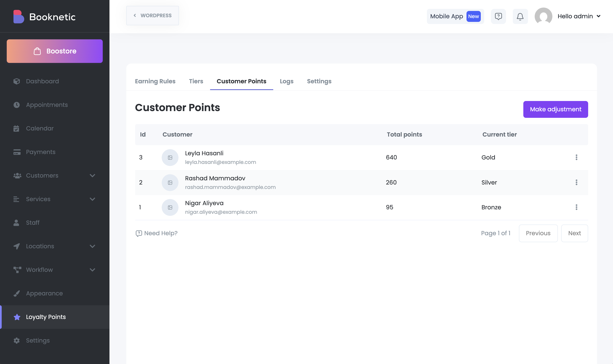Click the Booknetic logo icon
Screen dimensions: 613x364
pos(18,17)
